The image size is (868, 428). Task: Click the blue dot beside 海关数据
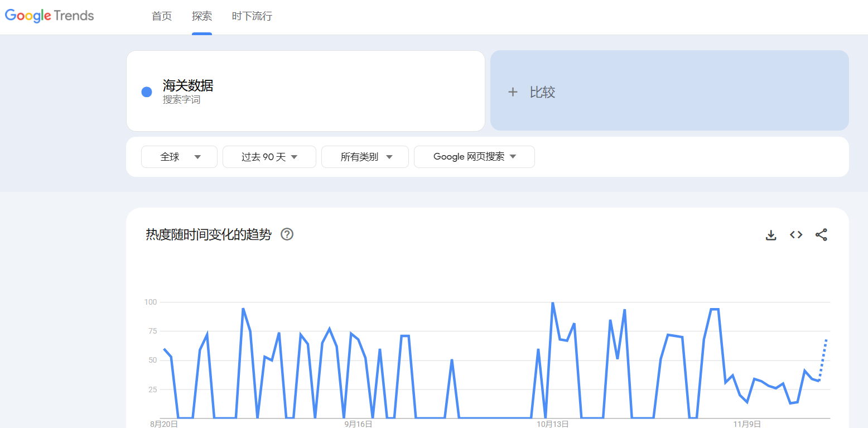(x=147, y=92)
